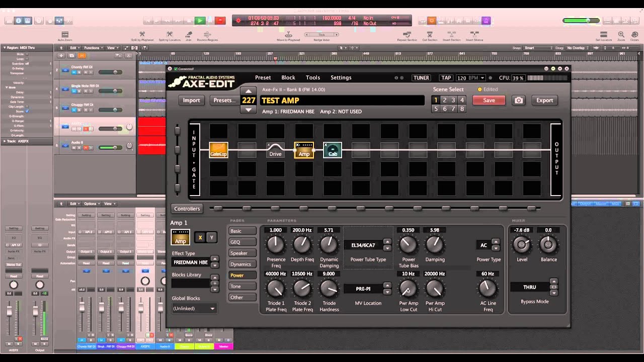Click the Presence Freq knob
This screenshot has height=362, width=644.
(x=276, y=245)
